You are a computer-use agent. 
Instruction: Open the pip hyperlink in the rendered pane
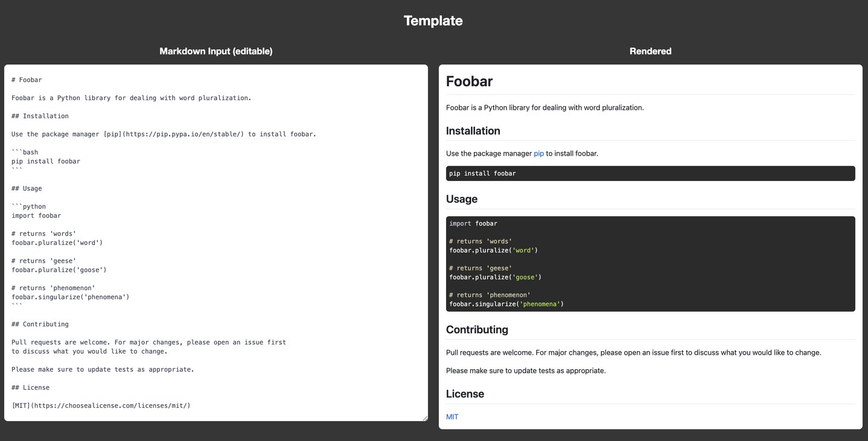538,153
